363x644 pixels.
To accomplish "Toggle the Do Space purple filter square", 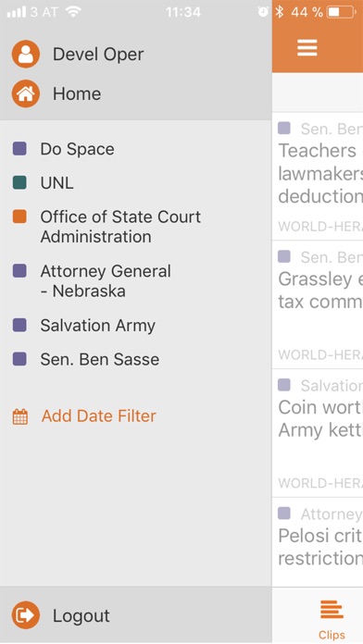I will click(x=19, y=148).
